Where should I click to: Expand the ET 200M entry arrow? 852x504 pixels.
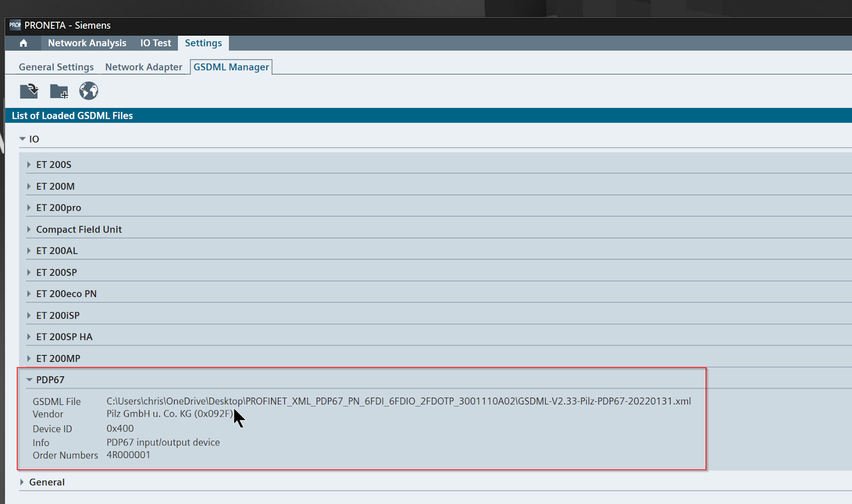click(29, 186)
